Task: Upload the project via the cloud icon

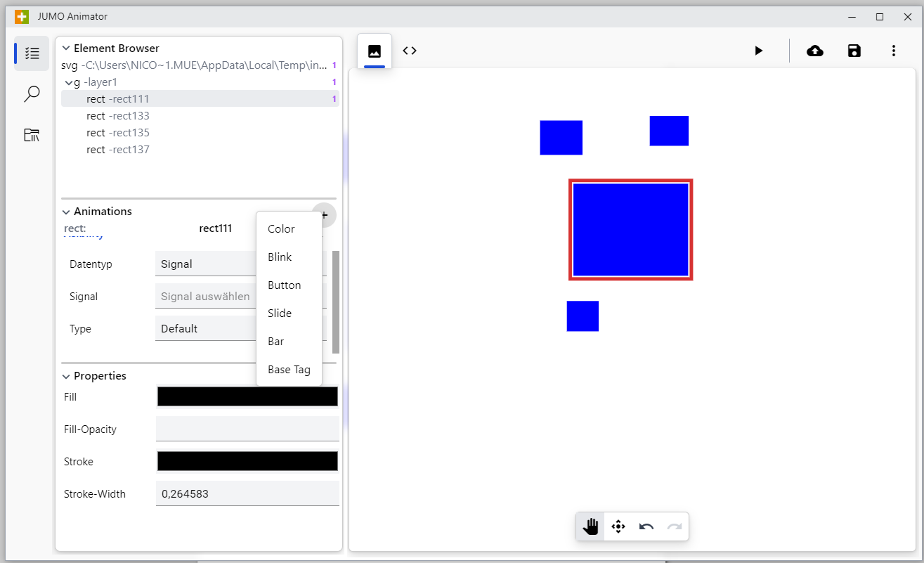Action: [x=814, y=51]
